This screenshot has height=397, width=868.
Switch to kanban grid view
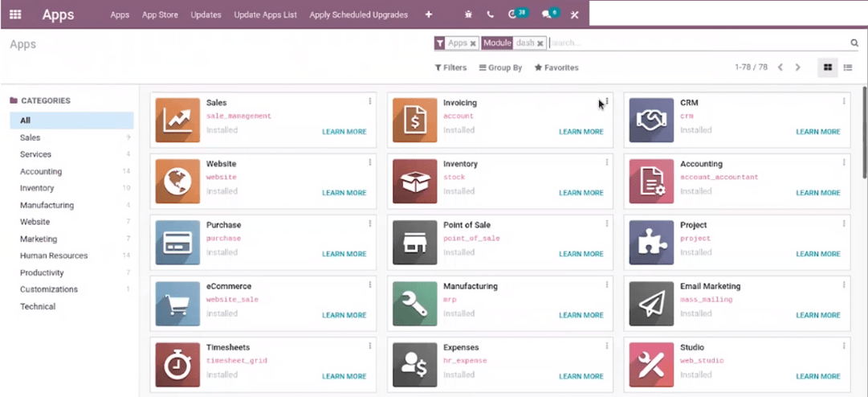tap(828, 68)
